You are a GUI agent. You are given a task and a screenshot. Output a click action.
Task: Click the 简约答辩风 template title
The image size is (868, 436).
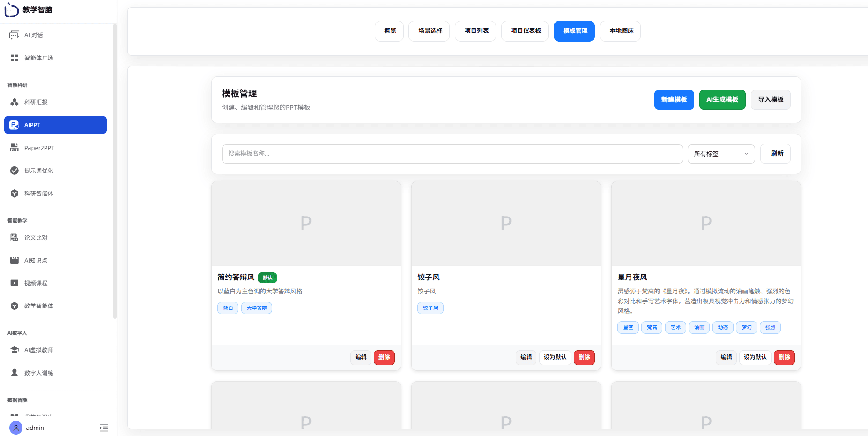pos(236,278)
